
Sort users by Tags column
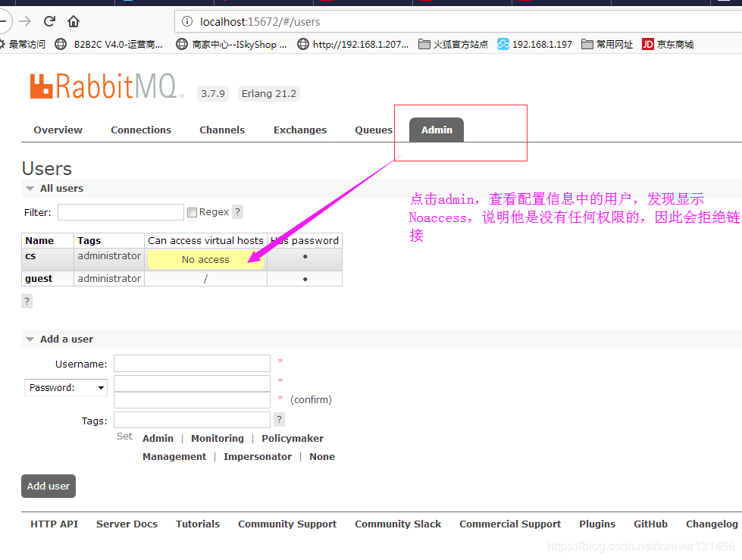(x=89, y=240)
